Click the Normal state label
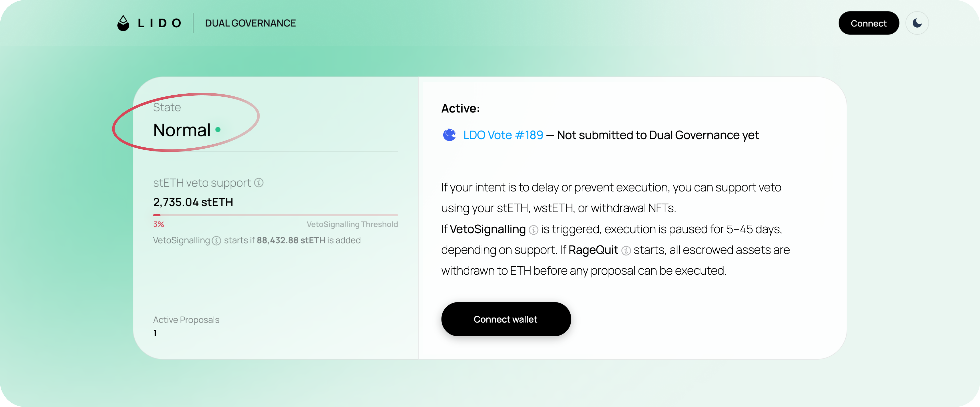 182,130
